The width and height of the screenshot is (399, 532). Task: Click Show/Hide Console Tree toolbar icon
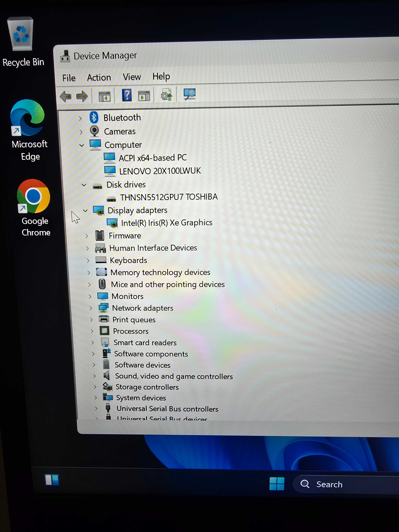pyautogui.click(x=105, y=96)
